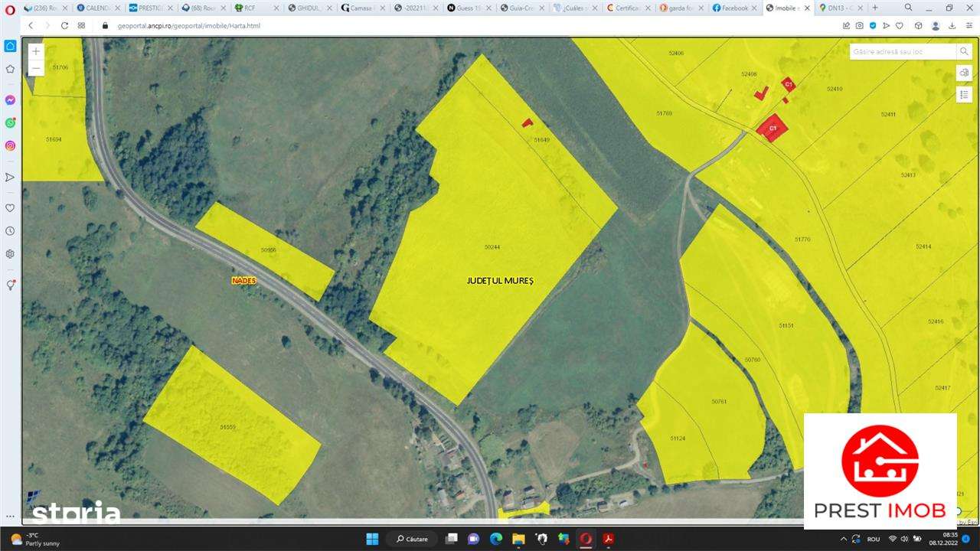Image resolution: width=980 pixels, height=551 pixels.
Task: Open the Downloads icon in the toolbar
Action: pyautogui.click(x=952, y=25)
